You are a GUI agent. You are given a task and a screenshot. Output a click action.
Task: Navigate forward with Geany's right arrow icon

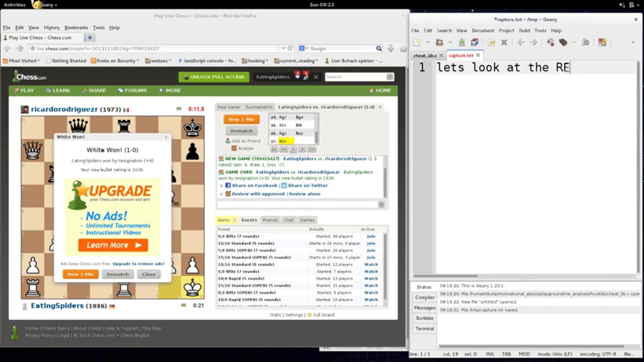pyautogui.click(x=534, y=42)
